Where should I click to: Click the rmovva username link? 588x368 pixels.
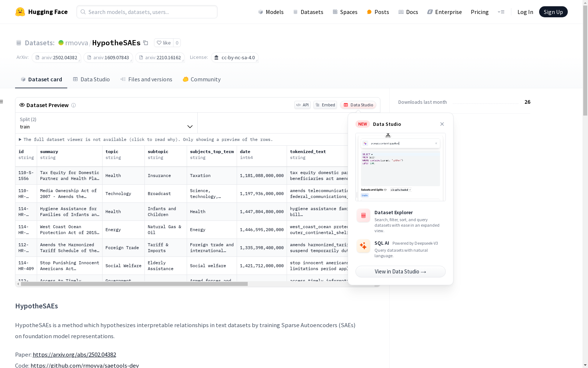76,43
